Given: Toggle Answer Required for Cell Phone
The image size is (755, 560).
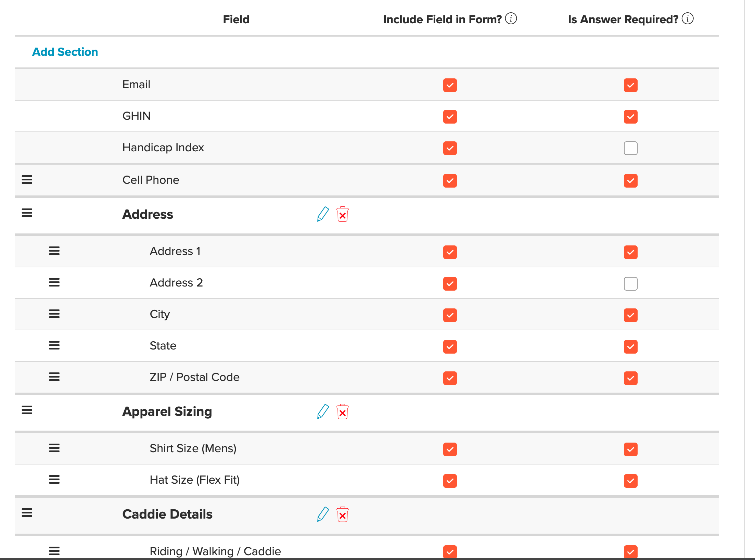Looking at the screenshot, I should click(x=631, y=181).
